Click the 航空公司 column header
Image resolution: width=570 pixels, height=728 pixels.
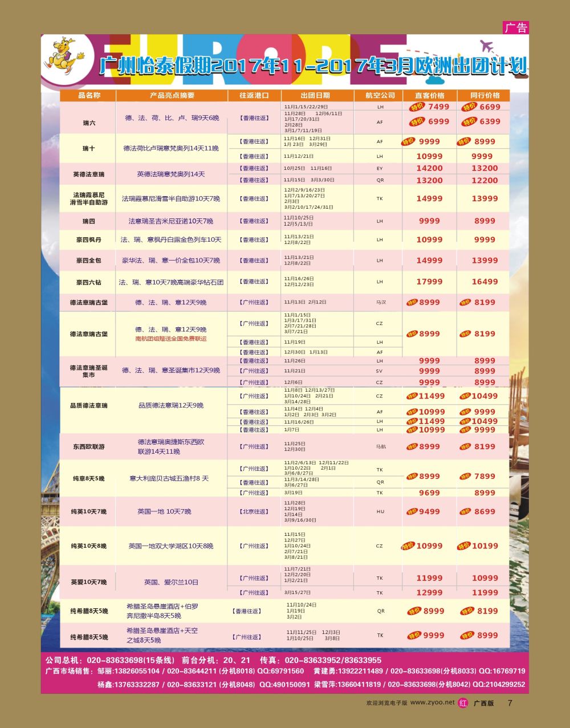[x=380, y=95]
